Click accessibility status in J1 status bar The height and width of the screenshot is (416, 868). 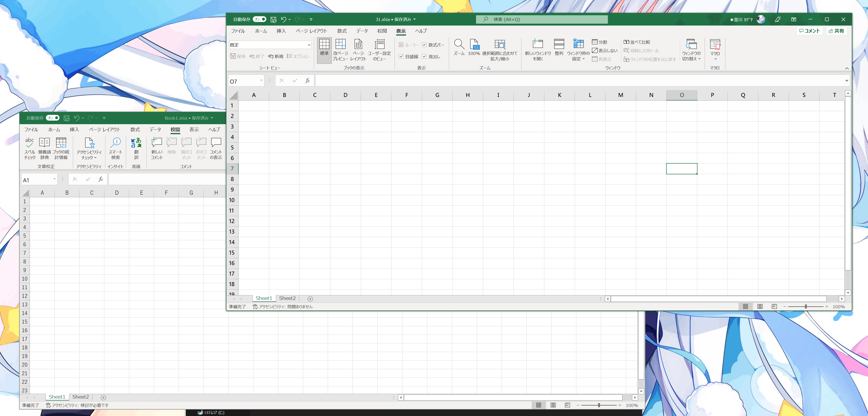[283, 307]
